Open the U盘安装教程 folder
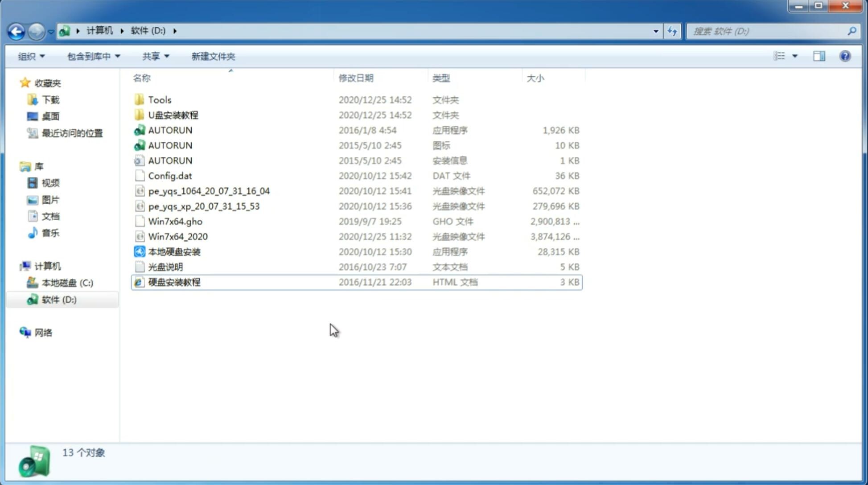The image size is (868, 485). click(173, 115)
